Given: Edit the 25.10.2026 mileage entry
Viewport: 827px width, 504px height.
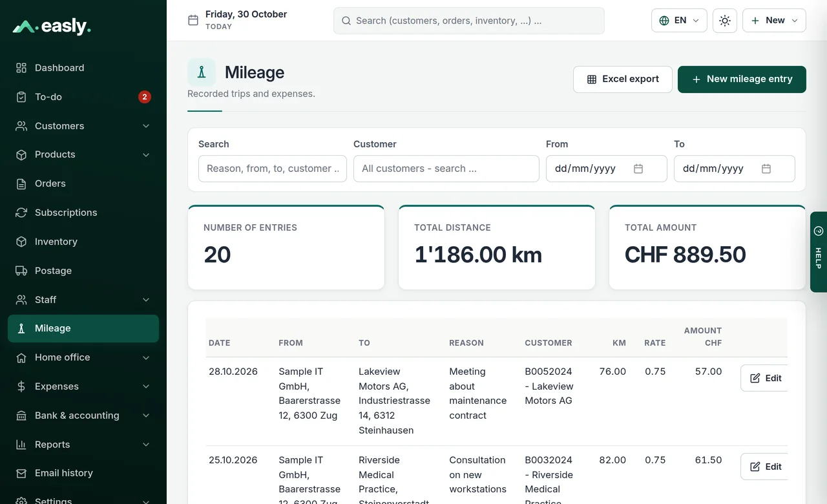Looking at the screenshot, I should (x=766, y=467).
